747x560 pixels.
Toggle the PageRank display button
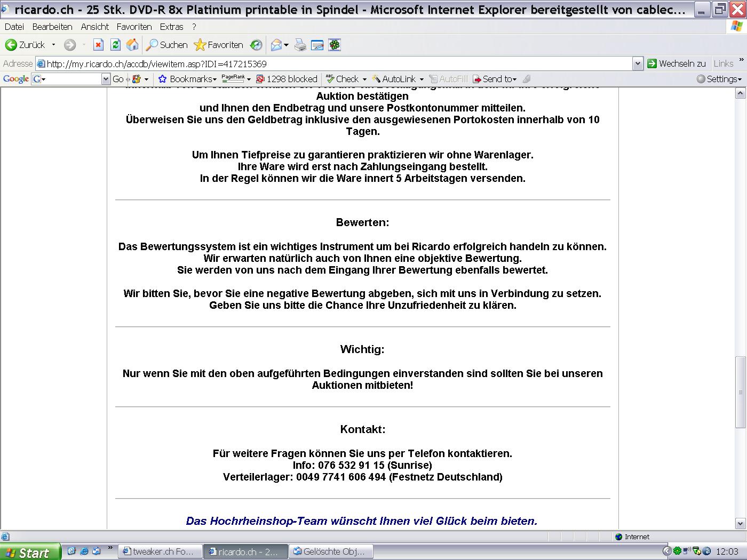coord(233,79)
